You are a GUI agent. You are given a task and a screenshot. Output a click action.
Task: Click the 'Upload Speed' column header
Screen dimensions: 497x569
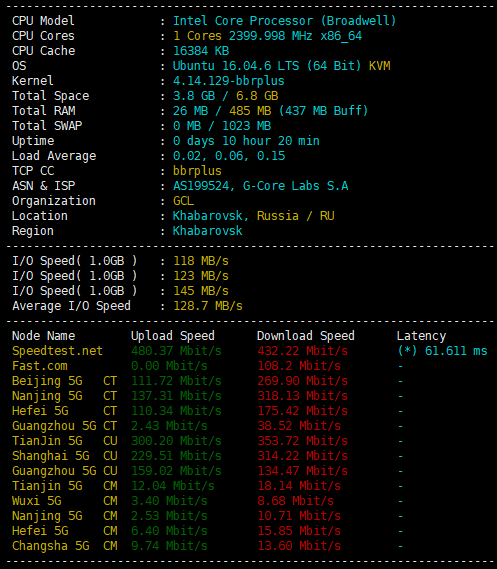pos(173,336)
